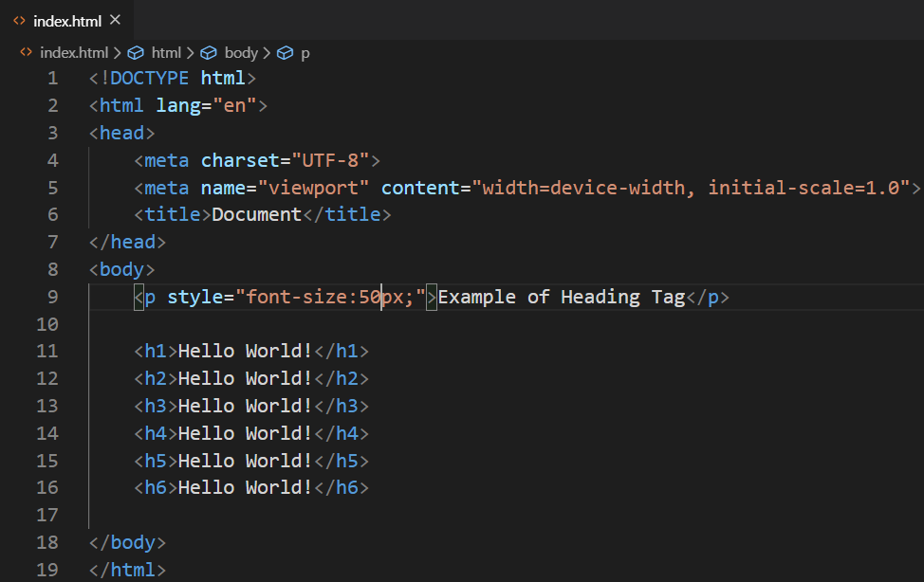
Task: Close the index.html editor tab
Action: click(x=115, y=20)
